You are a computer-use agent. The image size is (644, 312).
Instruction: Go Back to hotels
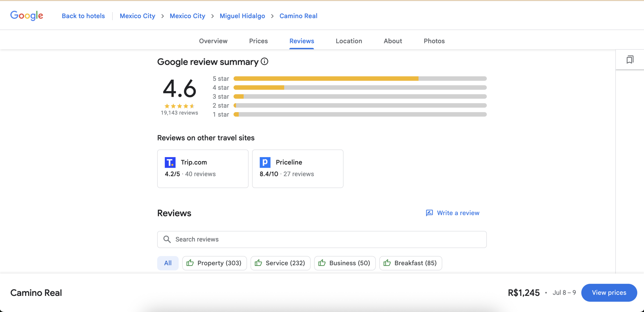83,16
